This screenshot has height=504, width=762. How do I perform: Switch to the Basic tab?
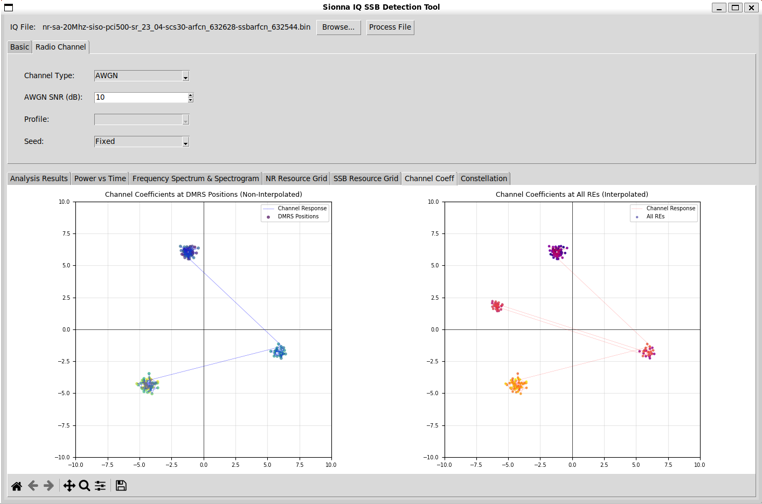(20, 47)
